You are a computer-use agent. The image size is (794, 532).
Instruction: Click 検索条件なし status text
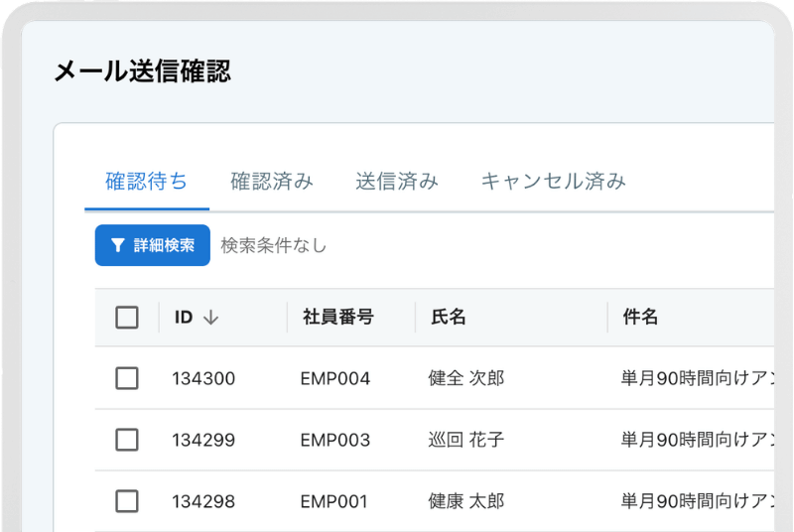tap(274, 245)
